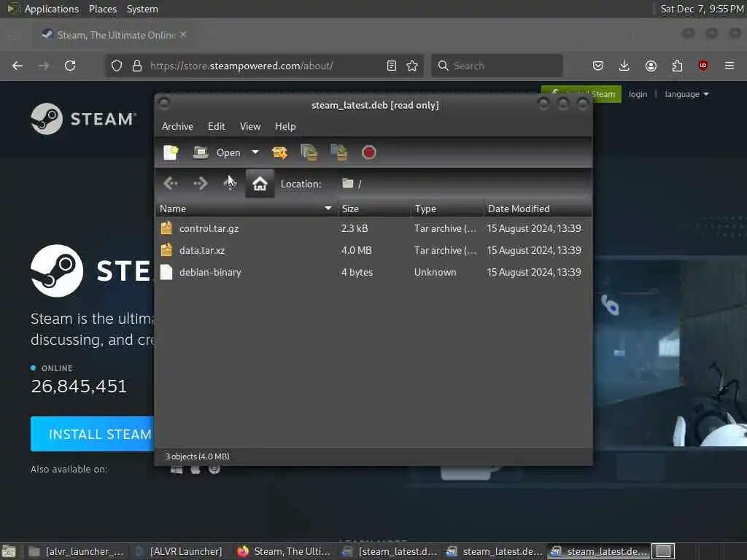747x560 pixels.
Task: Click the browser Search field
Action: tap(497, 66)
